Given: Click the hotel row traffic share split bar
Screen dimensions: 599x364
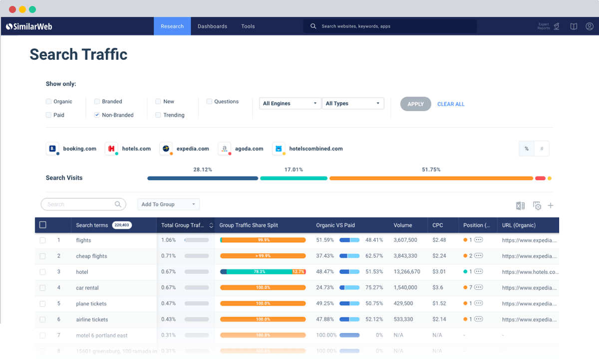Looking at the screenshot, I should (x=263, y=272).
